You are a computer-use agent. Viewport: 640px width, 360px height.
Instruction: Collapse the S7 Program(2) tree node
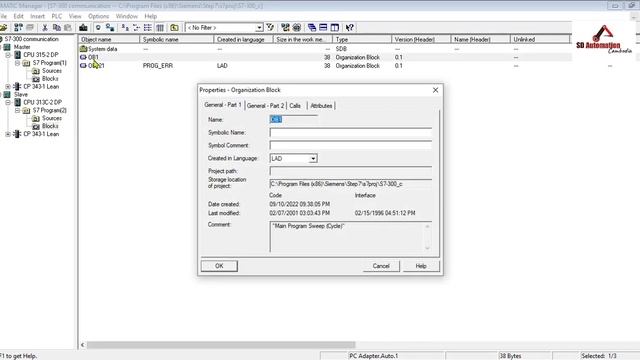(x=17, y=110)
